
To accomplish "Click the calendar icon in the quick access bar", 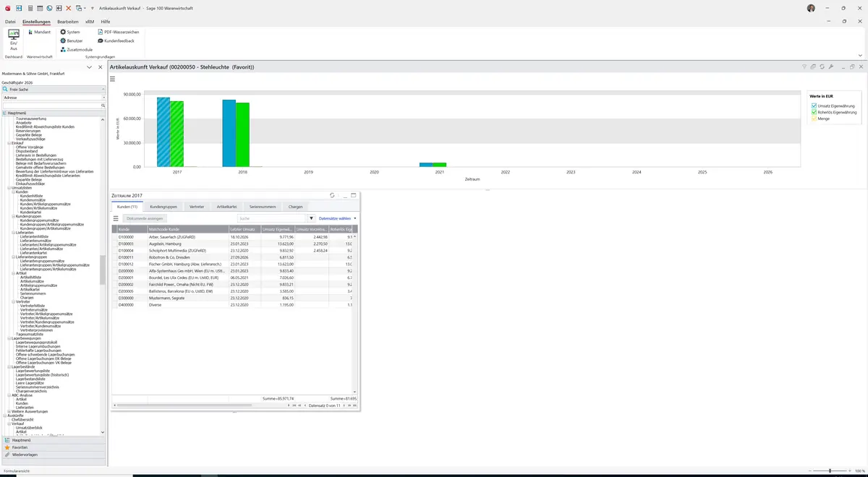I will 39,8.
